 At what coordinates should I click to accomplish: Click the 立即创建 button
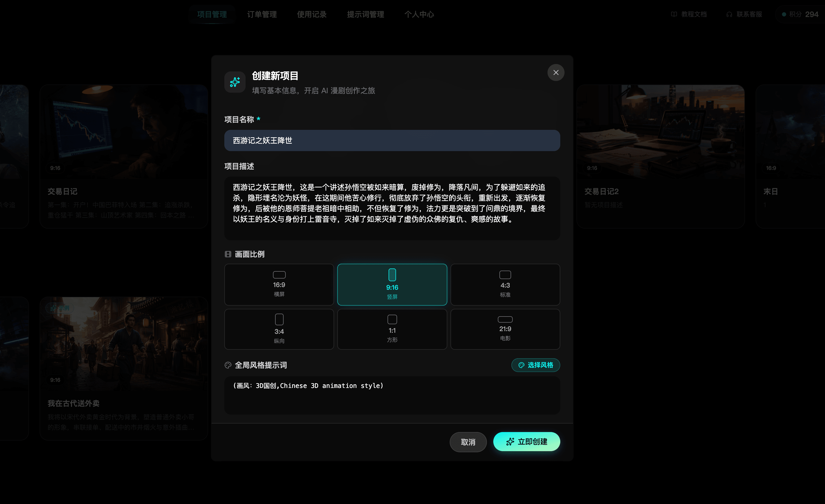(x=527, y=442)
